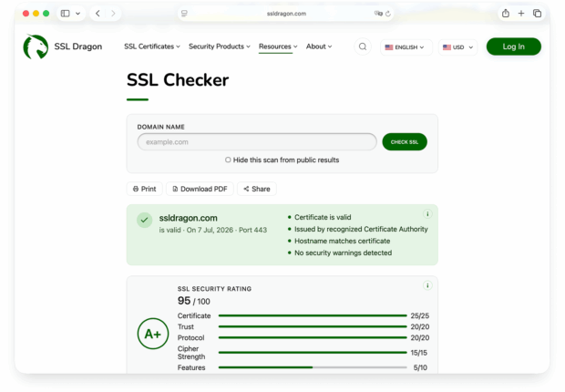
Task: Click 'Issued by recognized Certificate Authority' text
Action: [x=361, y=229]
